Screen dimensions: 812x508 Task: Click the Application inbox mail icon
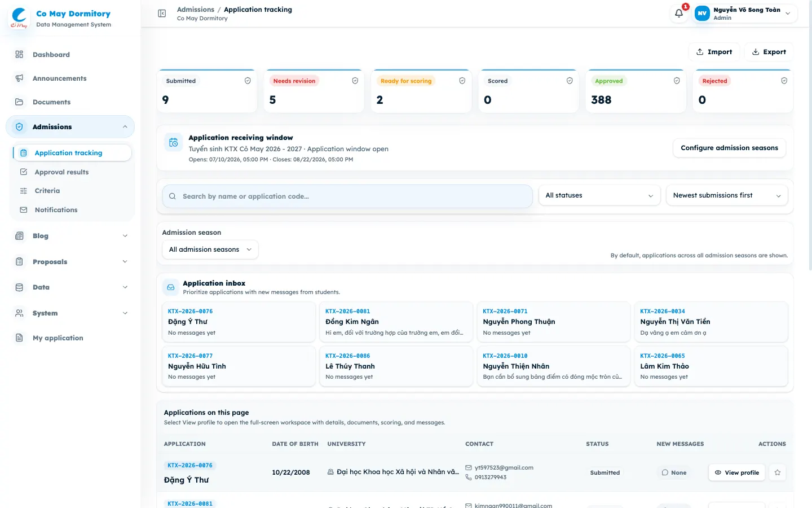coord(170,287)
